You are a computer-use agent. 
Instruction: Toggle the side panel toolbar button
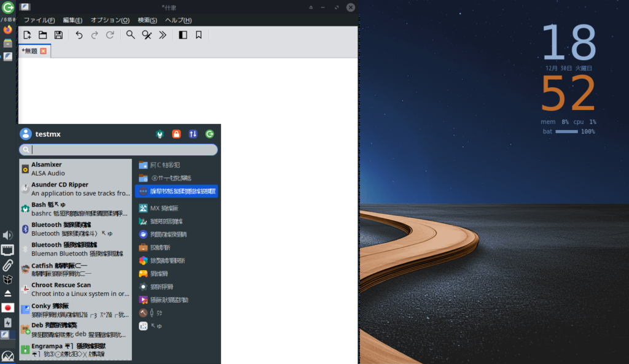tap(182, 35)
